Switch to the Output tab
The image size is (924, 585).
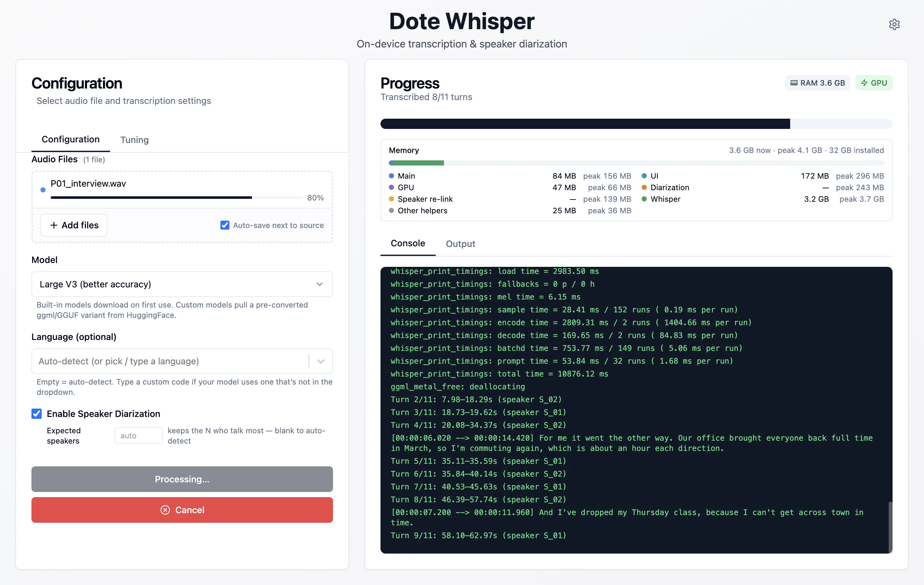[x=460, y=244]
